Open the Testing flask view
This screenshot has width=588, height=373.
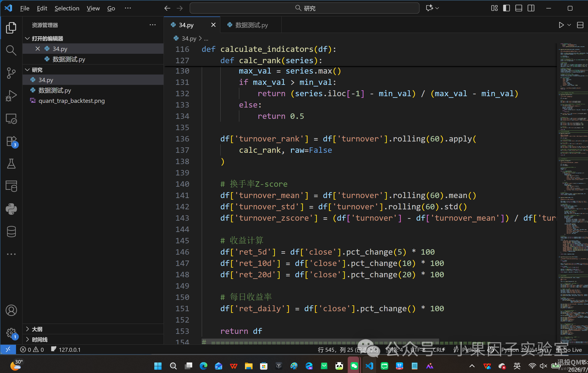click(11, 164)
